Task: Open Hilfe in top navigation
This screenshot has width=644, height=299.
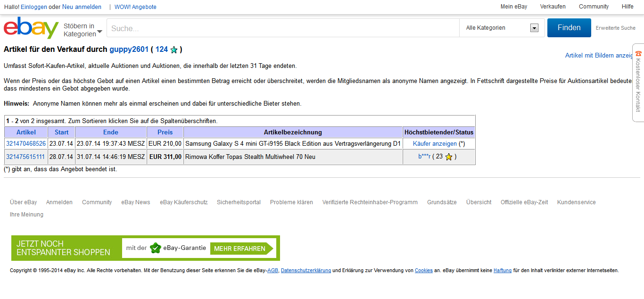Action: 627,7
